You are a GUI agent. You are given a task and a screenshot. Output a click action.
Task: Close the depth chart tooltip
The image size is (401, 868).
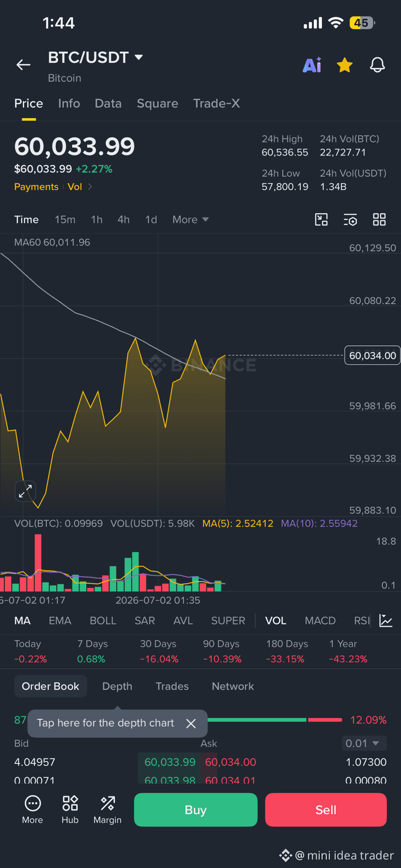tap(191, 723)
